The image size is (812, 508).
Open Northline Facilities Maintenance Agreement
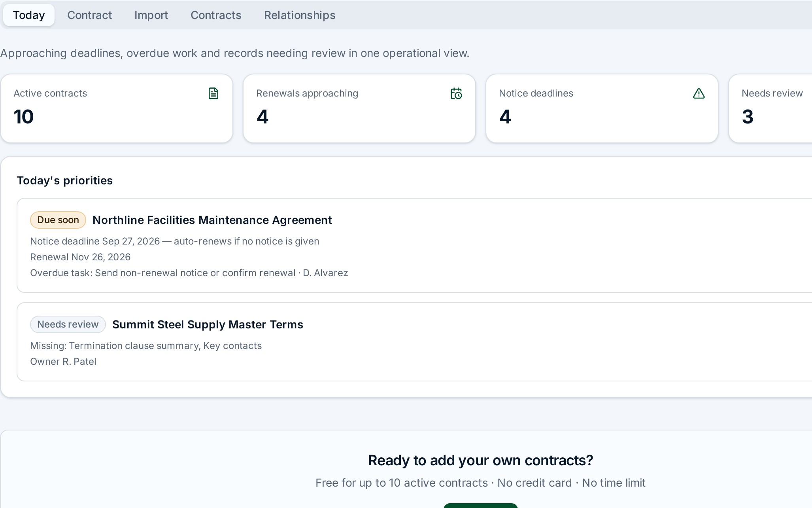click(212, 220)
